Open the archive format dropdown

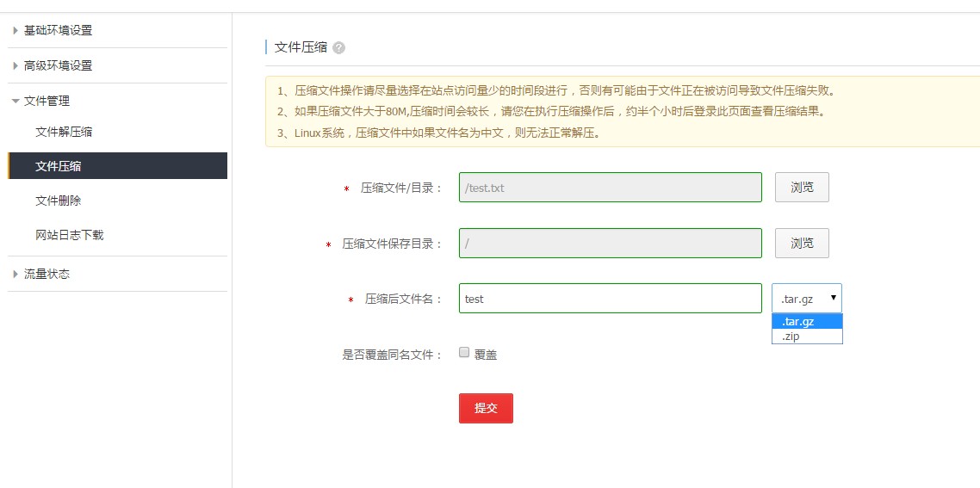tap(806, 299)
